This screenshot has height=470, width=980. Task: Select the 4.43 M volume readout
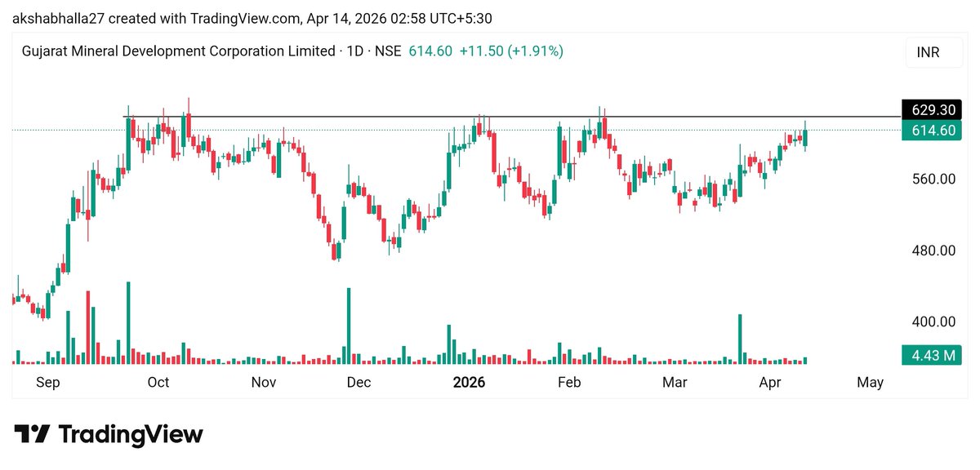(x=933, y=355)
